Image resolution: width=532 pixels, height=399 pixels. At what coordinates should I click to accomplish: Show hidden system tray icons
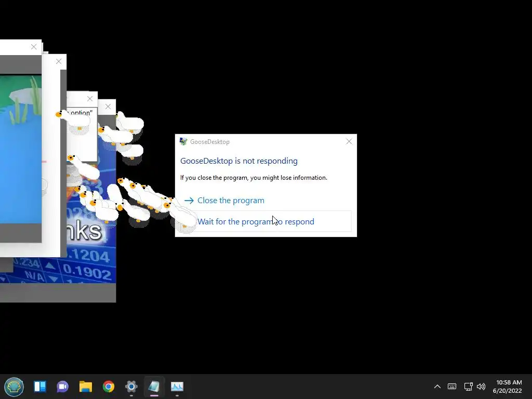tap(437, 387)
